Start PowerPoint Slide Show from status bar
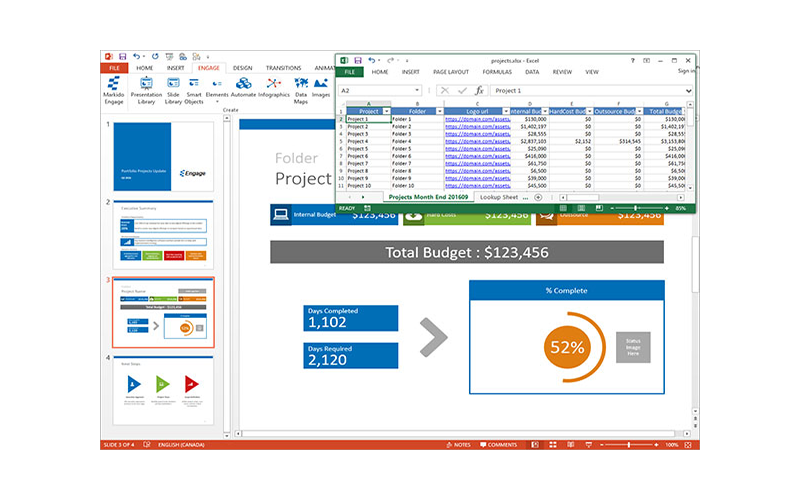This screenshot has height=500, width=800. pyautogui.click(x=588, y=445)
